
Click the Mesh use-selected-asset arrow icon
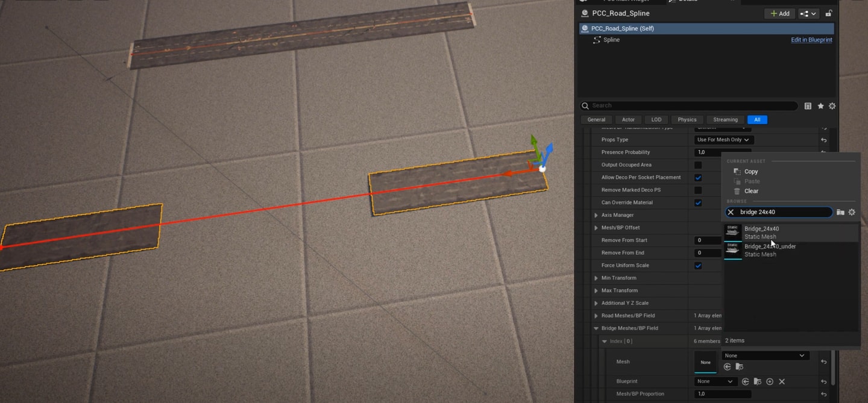(728, 367)
